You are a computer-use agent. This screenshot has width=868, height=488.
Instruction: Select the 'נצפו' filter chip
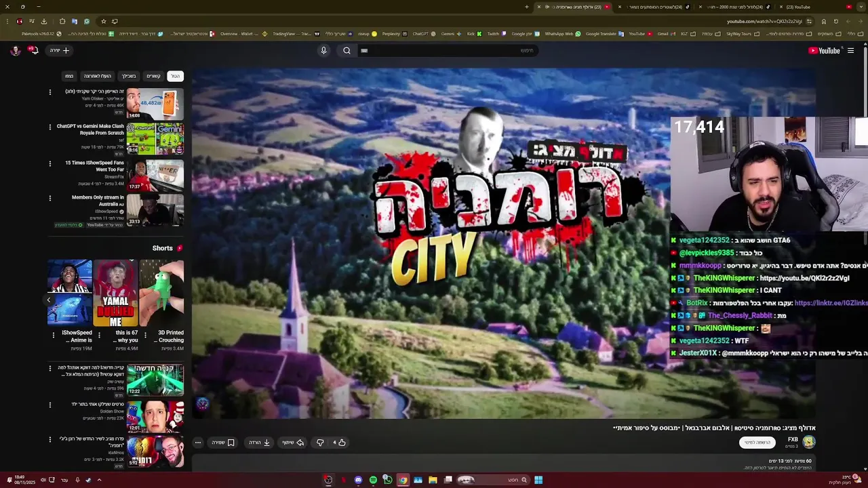pyautogui.click(x=69, y=76)
